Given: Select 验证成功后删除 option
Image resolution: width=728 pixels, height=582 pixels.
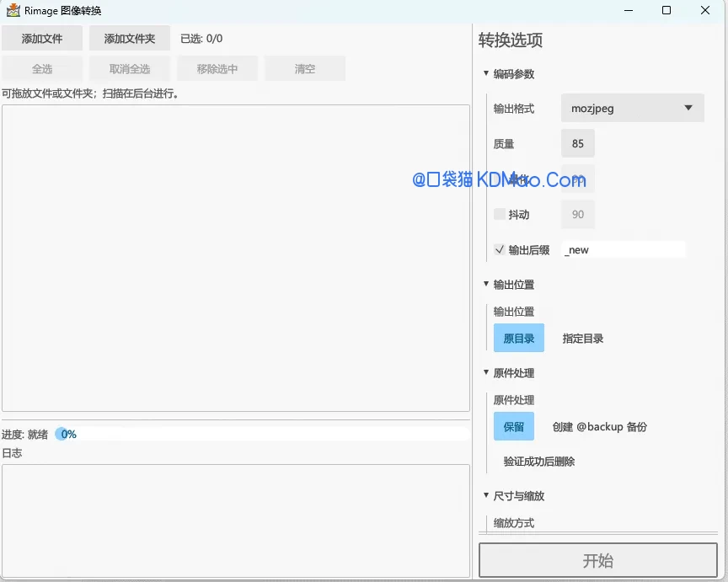Looking at the screenshot, I should click(x=539, y=462).
